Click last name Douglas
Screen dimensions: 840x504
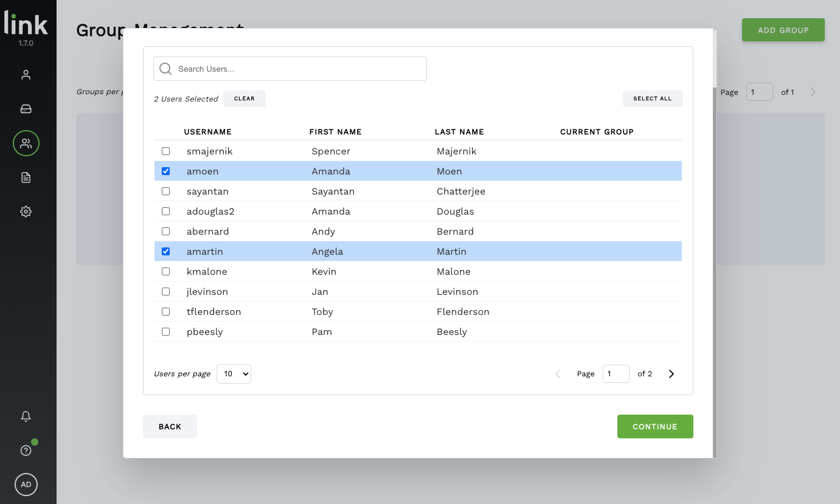(456, 211)
